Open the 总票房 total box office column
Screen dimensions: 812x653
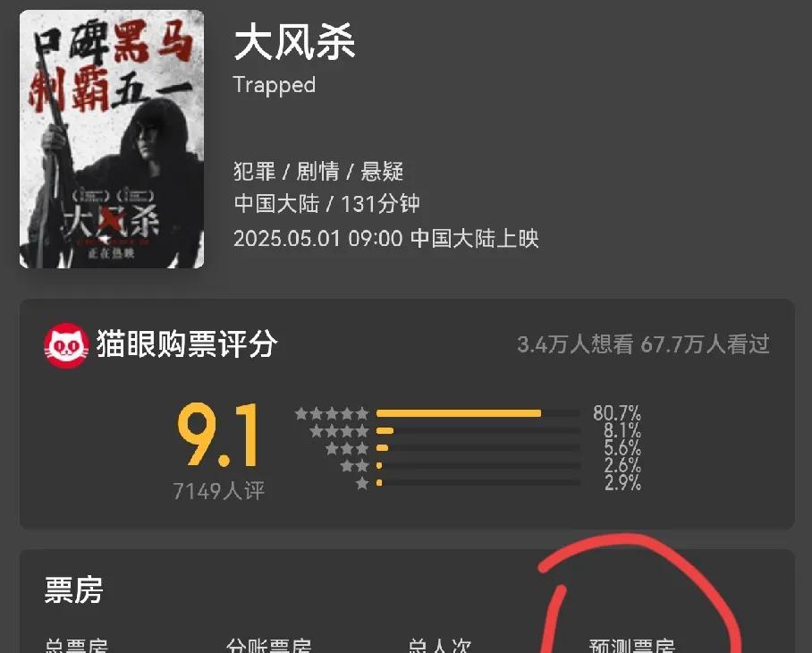[x=76, y=646]
